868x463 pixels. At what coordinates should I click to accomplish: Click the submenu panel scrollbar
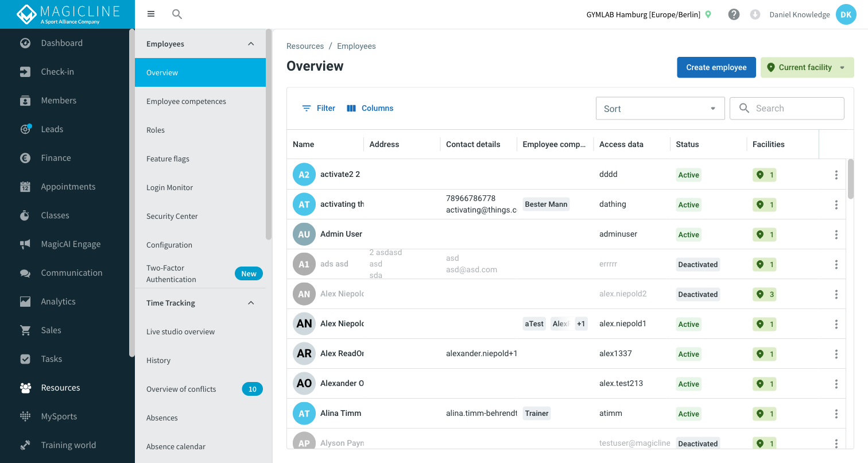click(x=269, y=134)
